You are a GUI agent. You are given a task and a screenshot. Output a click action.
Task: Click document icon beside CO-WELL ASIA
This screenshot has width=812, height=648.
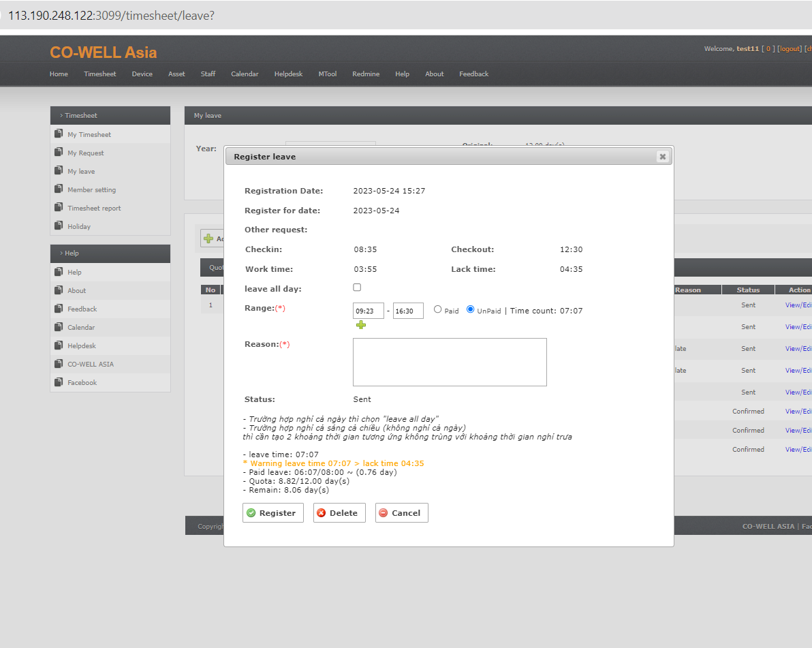pos(59,364)
